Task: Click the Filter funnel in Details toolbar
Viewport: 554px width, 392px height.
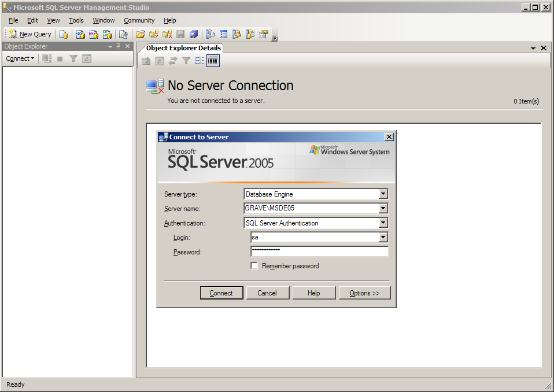Action: pyautogui.click(x=186, y=61)
